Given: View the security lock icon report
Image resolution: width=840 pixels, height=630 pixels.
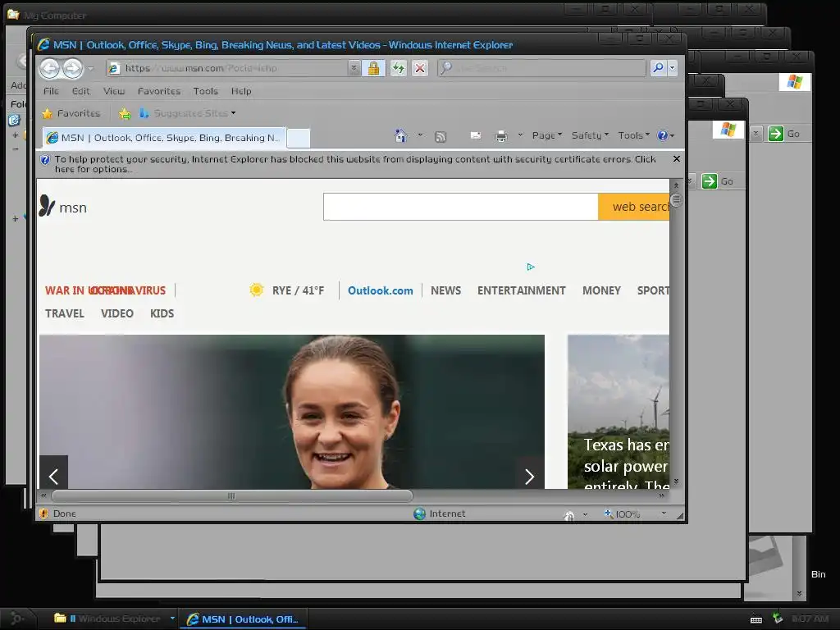Looking at the screenshot, I should point(373,68).
